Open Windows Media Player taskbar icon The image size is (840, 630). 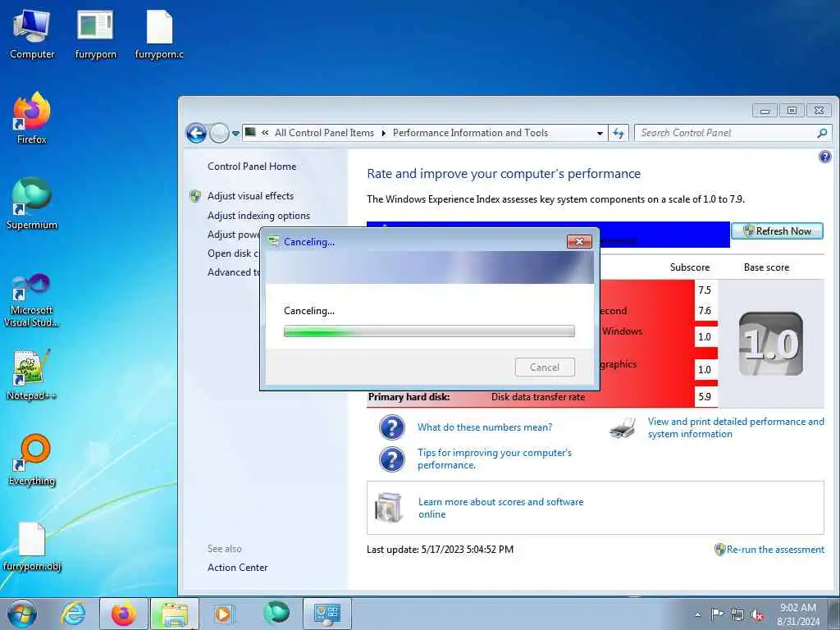223,614
